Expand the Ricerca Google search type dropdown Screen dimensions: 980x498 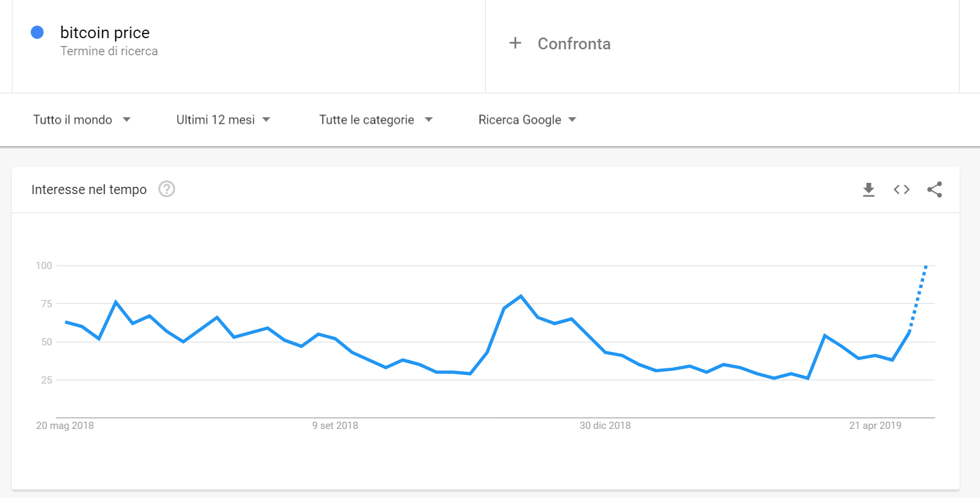click(528, 120)
